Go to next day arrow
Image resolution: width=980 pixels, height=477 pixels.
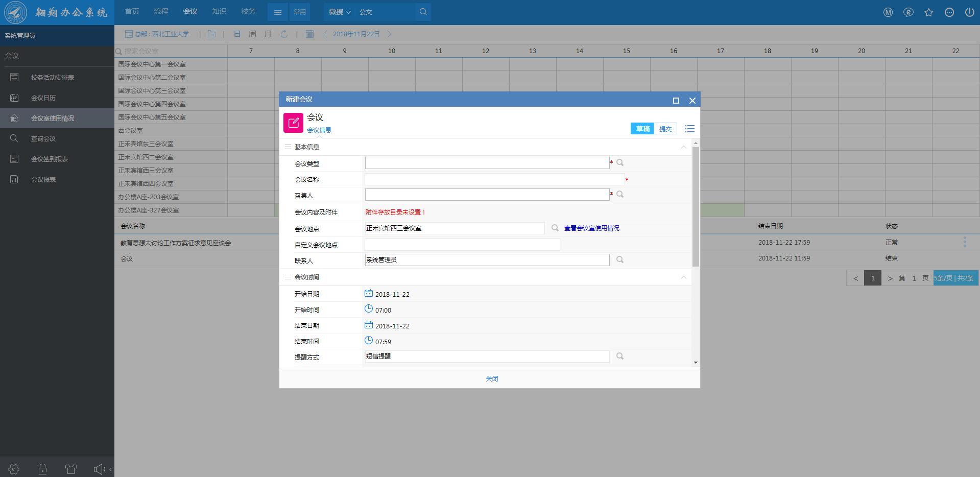tap(389, 34)
